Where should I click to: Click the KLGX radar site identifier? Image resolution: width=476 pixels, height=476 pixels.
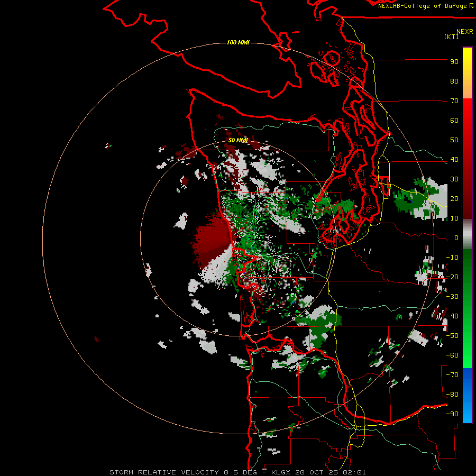point(281,472)
